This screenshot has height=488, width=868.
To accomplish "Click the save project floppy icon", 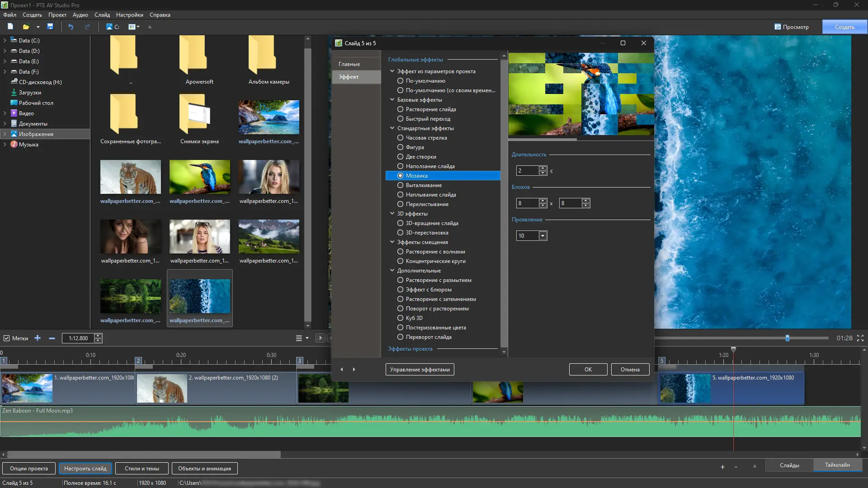I will point(50,27).
